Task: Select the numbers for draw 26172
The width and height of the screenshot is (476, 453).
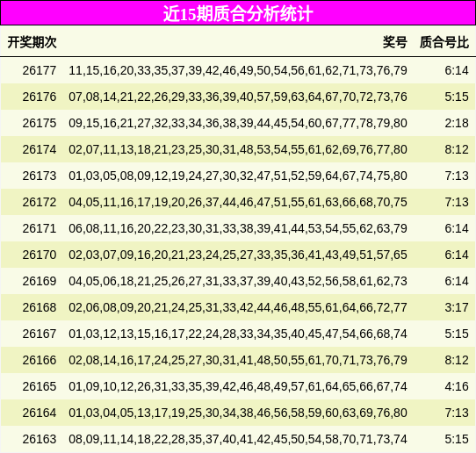Action: [x=238, y=202]
